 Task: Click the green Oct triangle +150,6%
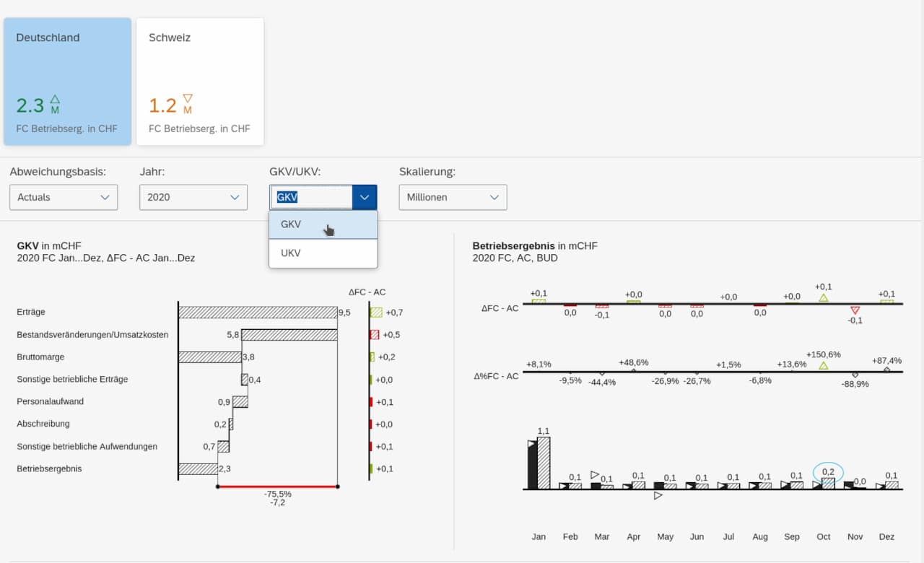(x=824, y=365)
